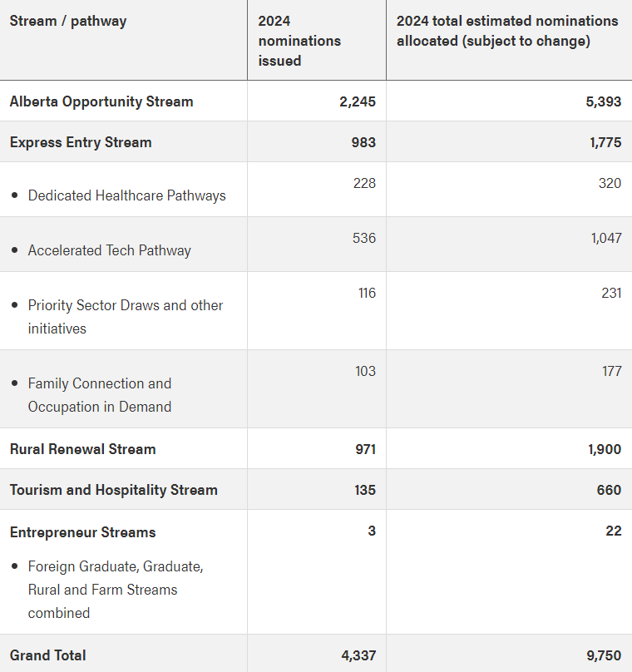Select the 9,750 grand total allocation
Viewport: 632px width, 672px height.
tap(604, 655)
